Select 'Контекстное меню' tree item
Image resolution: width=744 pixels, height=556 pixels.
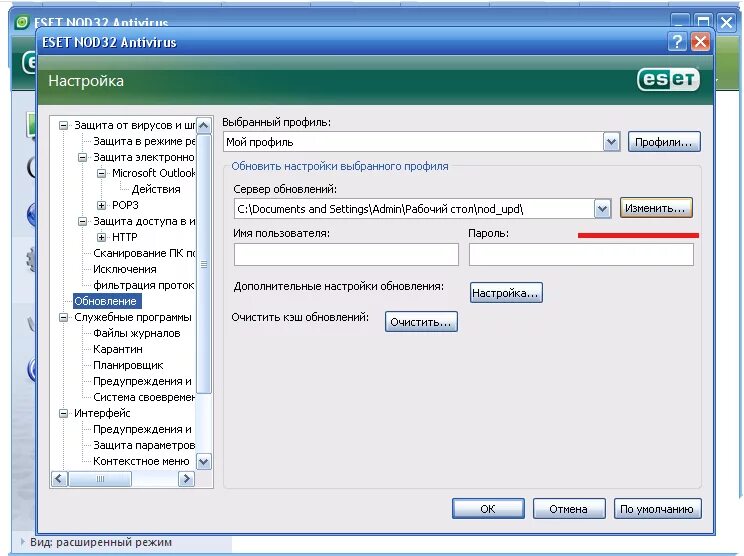pos(141,461)
